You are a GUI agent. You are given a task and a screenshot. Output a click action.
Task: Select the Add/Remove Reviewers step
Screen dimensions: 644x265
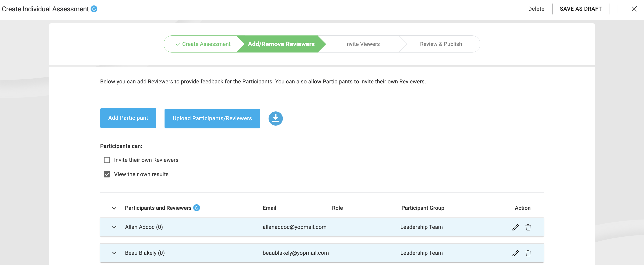[281, 44]
